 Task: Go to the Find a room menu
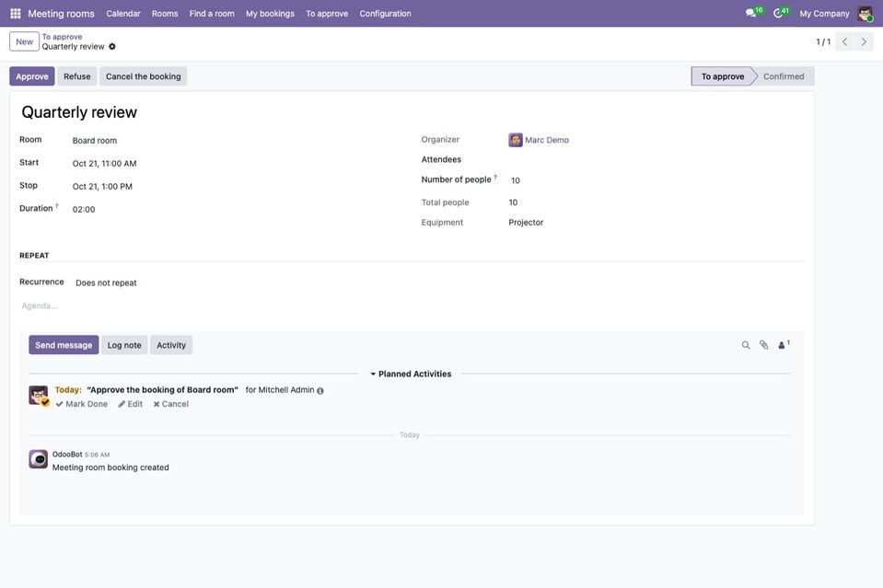tap(212, 14)
